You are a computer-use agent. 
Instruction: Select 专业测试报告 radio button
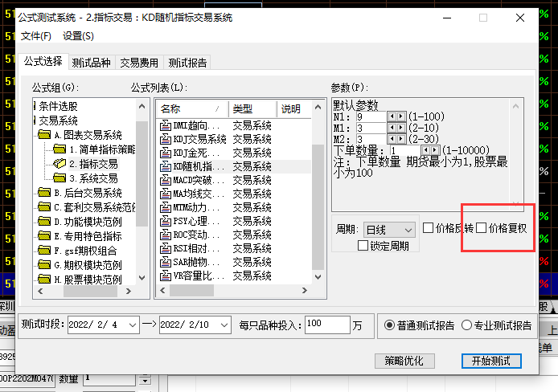466,325
